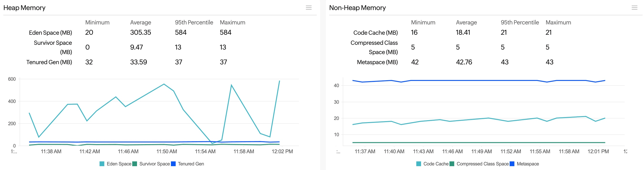Click Eden Space maximum value 584
The image size is (644, 170).
(x=226, y=32)
